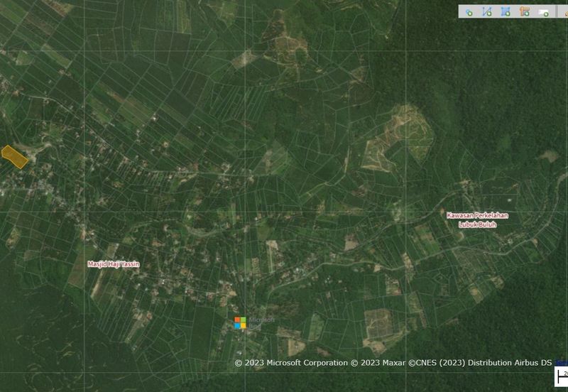Click the toolbar separator bar

tap(555, 12)
